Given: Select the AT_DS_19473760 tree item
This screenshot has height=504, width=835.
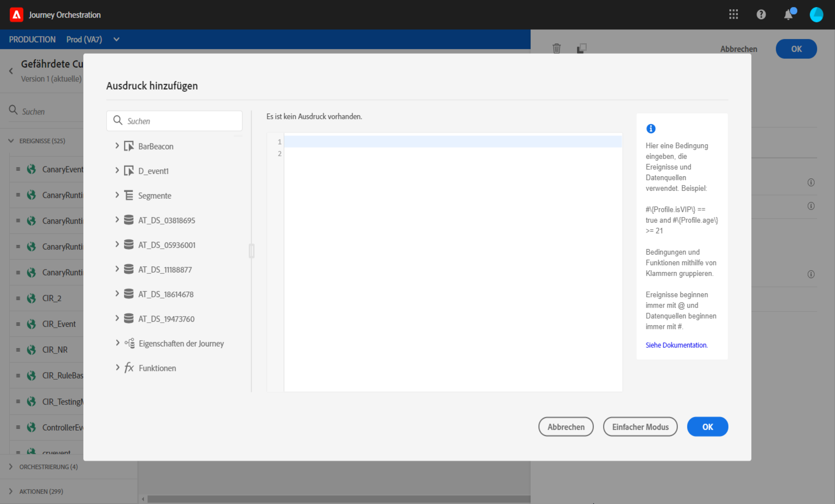Looking at the screenshot, I should point(166,319).
